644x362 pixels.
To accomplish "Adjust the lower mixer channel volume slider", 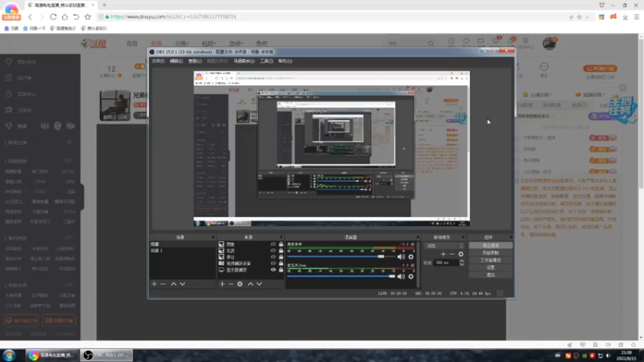I will click(x=341, y=276).
